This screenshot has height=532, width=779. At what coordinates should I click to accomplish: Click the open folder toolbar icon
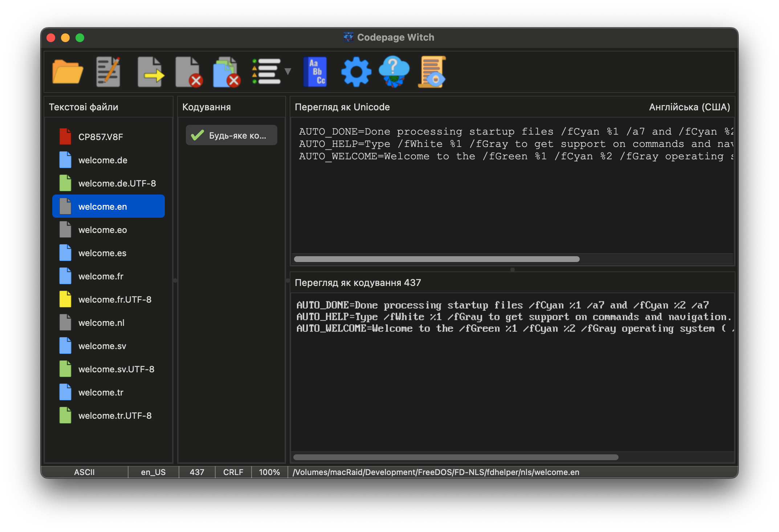point(68,72)
